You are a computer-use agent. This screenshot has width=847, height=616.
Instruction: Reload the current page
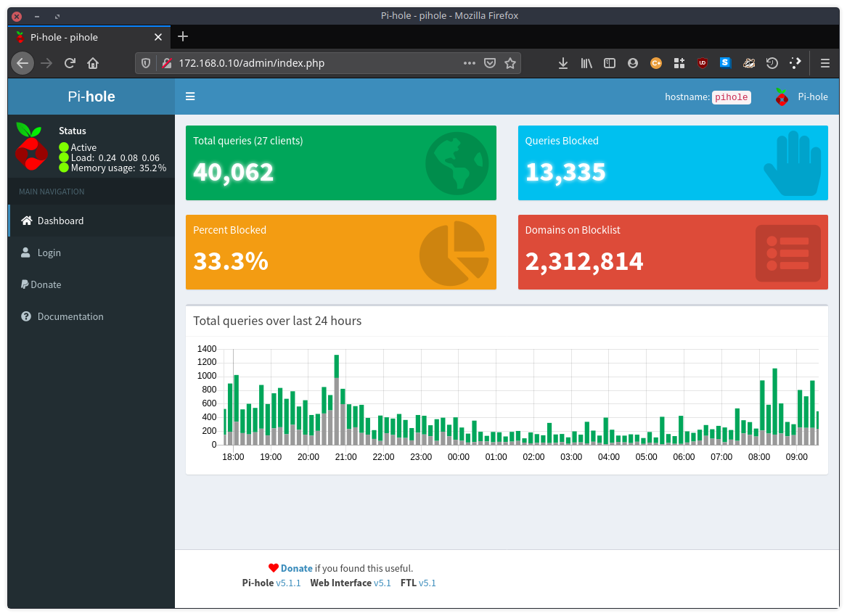(70, 63)
